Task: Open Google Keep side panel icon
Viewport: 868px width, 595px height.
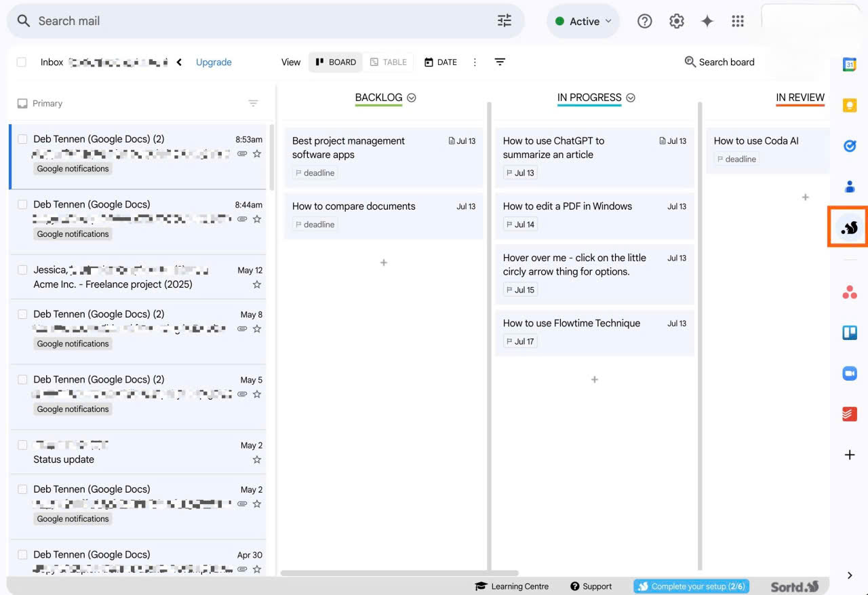Action: tap(849, 105)
